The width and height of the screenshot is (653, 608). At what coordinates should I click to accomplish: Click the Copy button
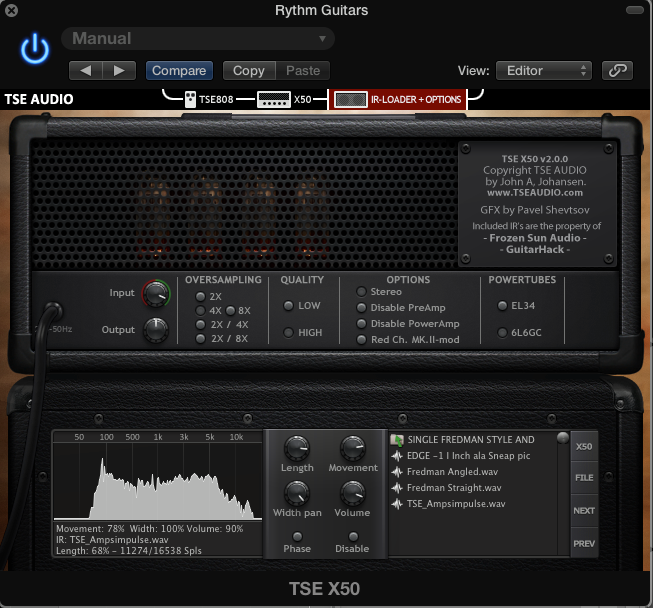249,70
